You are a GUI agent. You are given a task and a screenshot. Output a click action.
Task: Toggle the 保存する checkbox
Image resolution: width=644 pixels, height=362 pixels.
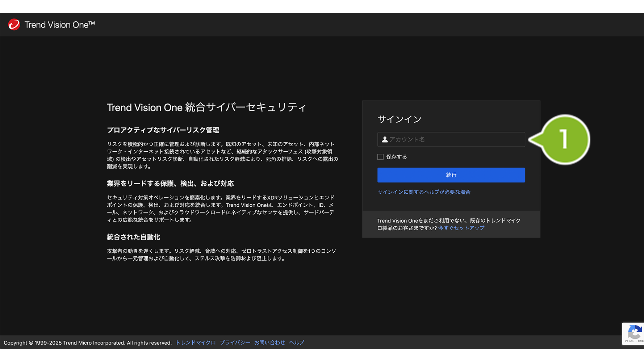(380, 157)
